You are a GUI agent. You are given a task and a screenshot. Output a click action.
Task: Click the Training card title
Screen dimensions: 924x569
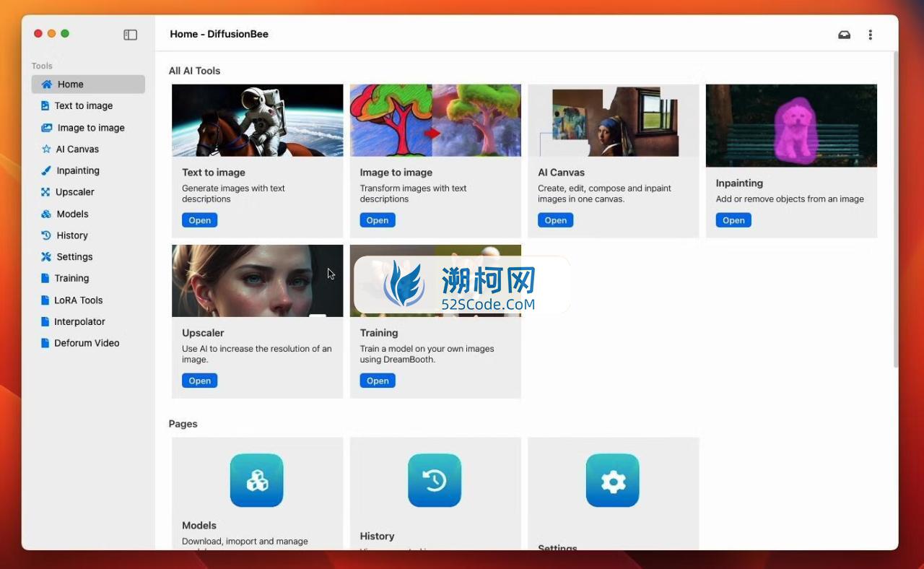pyautogui.click(x=379, y=333)
